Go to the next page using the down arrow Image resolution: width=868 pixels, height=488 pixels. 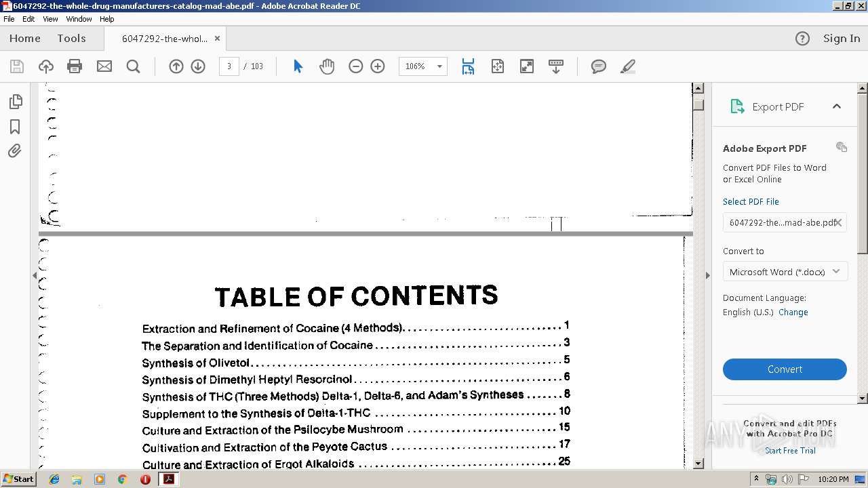point(198,66)
